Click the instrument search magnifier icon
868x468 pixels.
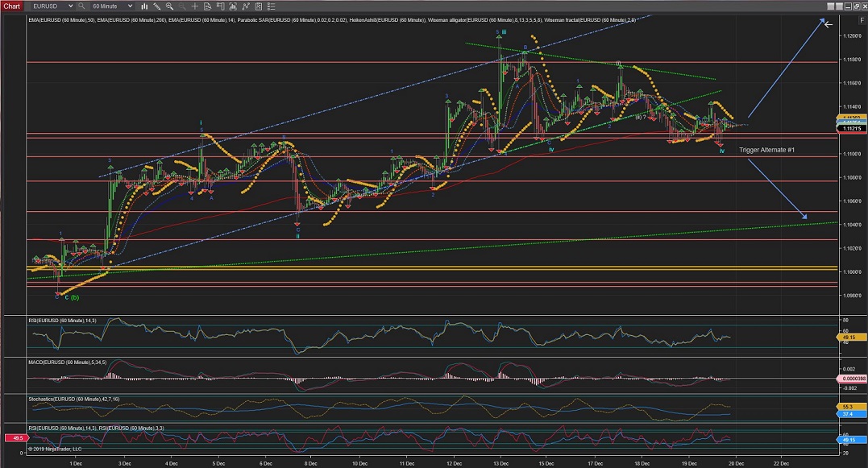[81, 6]
